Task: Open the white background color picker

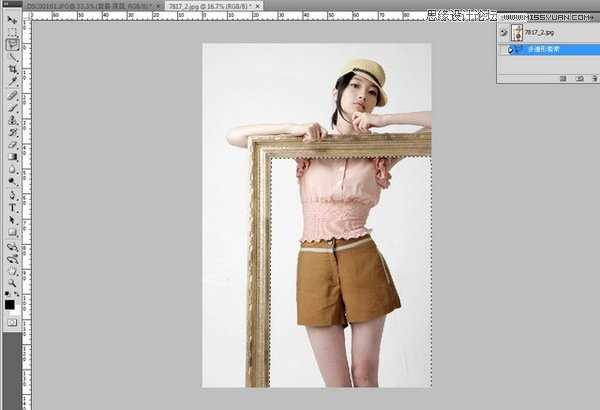Action: (16, 311)
